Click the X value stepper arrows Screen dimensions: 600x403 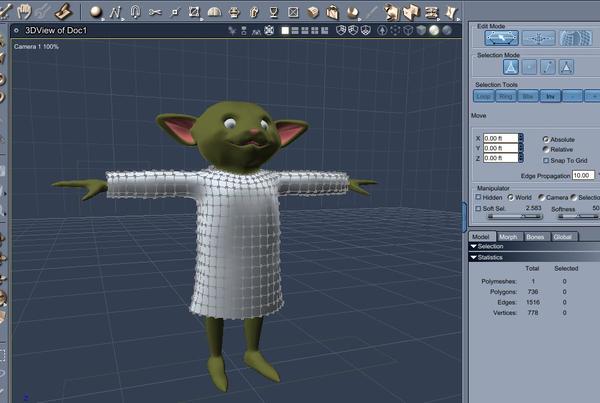[x=521, y=138]
